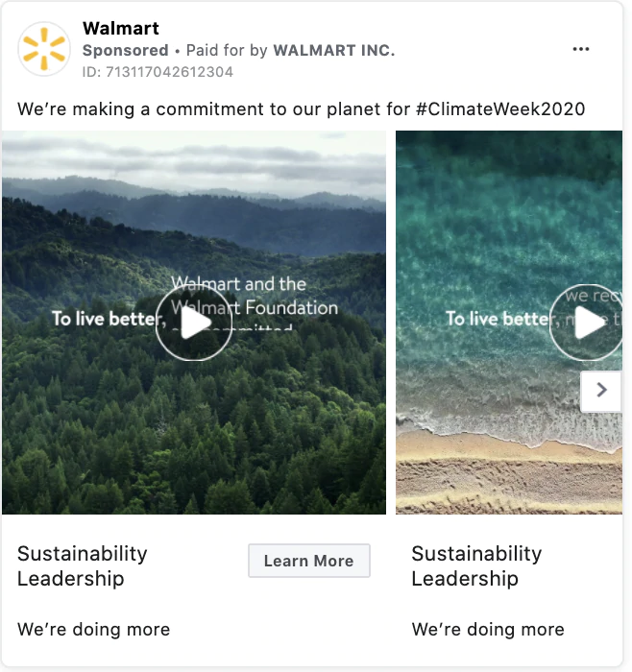Click WALMART INC. paid-for-by text
The image size is (632, 672).
pyautogui.click(x=334, y=51)
